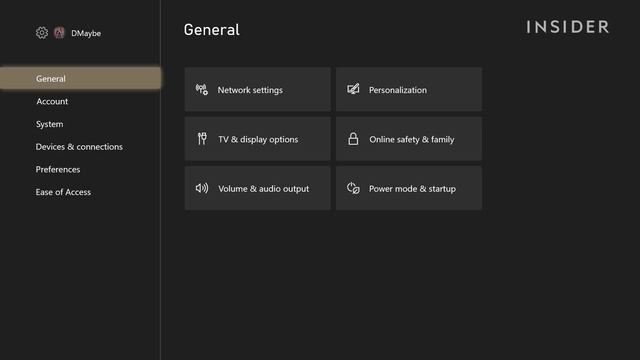The width and height of the screenshot is (640, 360).
Task: Open the Personalization tile
Action: (409, 89)
